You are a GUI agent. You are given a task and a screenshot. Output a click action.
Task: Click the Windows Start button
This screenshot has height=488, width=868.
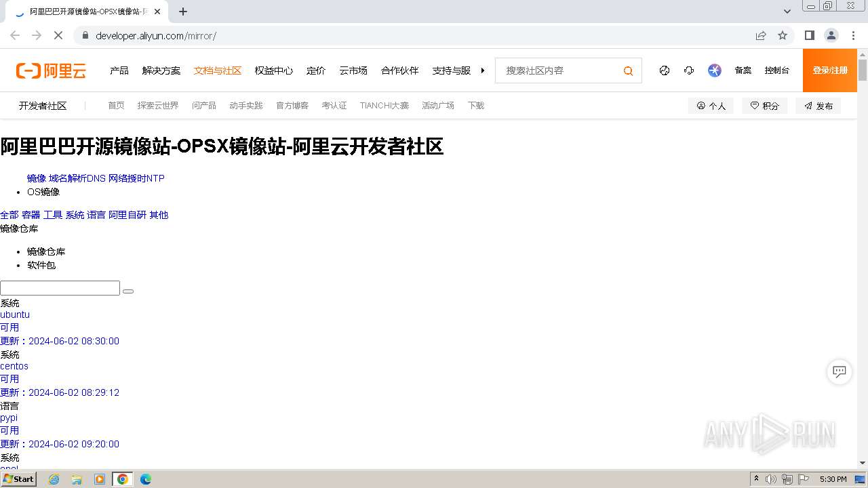coord(18,479)
